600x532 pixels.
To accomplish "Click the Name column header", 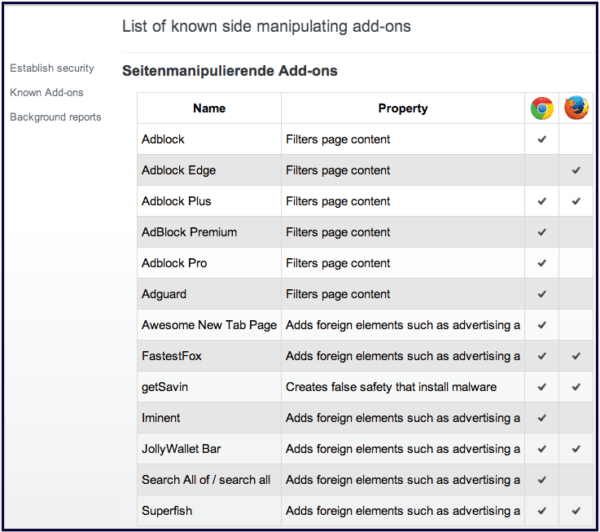I will [209, 108].
